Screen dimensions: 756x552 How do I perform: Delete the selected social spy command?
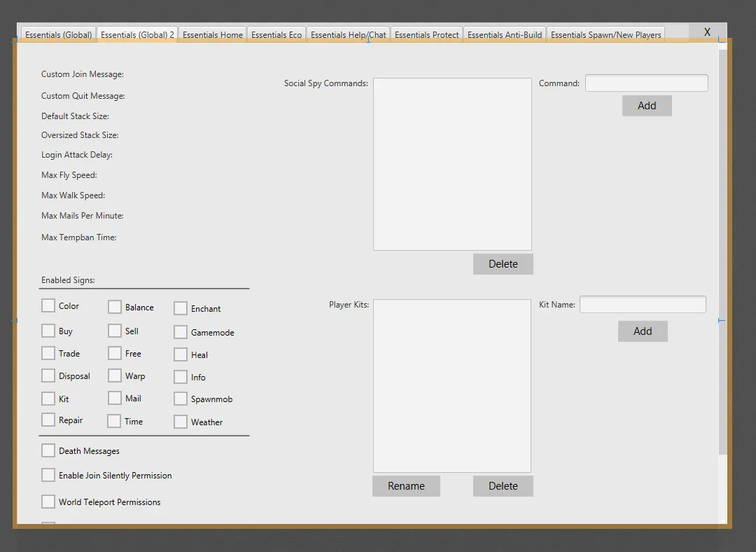click(x=503, y=264)
